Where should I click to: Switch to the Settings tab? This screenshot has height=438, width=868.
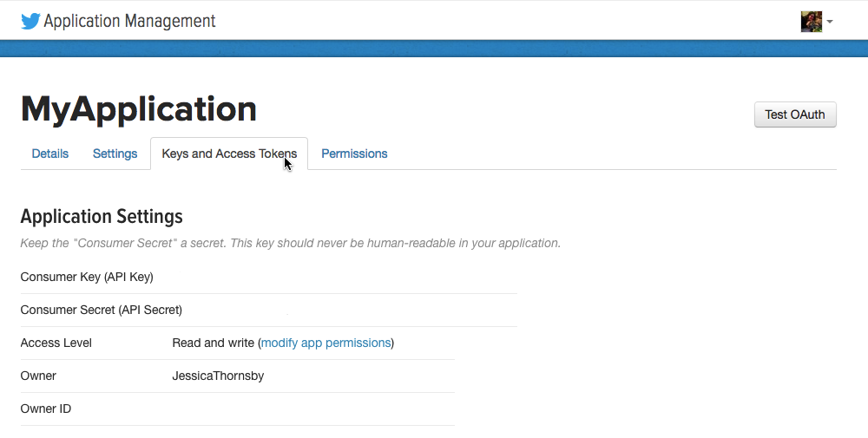(x=115, y=154)
